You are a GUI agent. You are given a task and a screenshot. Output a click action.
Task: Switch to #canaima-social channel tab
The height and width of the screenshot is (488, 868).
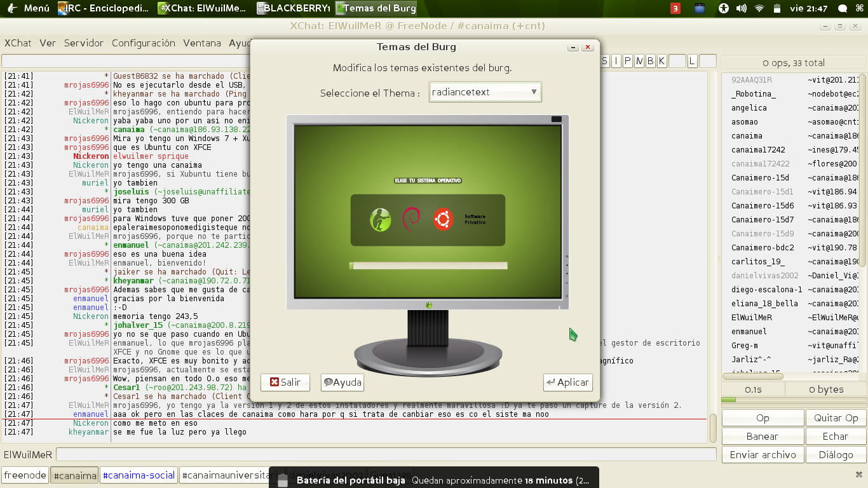click(139, 475)
